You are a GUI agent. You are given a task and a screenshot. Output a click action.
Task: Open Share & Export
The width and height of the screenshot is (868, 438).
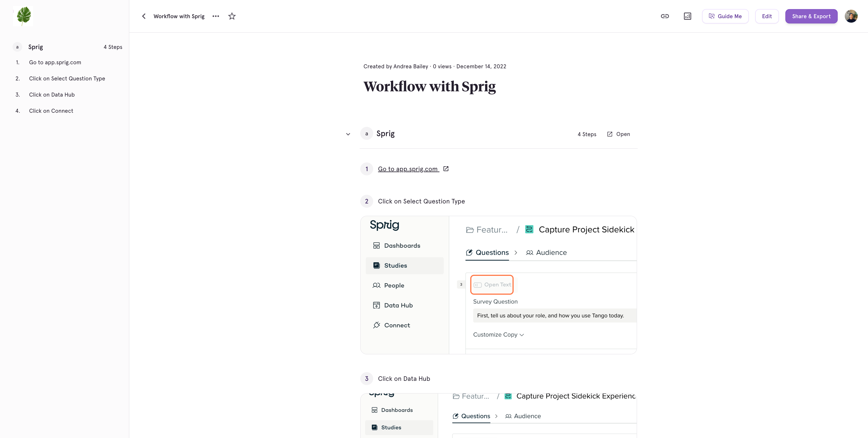(x=811, y=16)
